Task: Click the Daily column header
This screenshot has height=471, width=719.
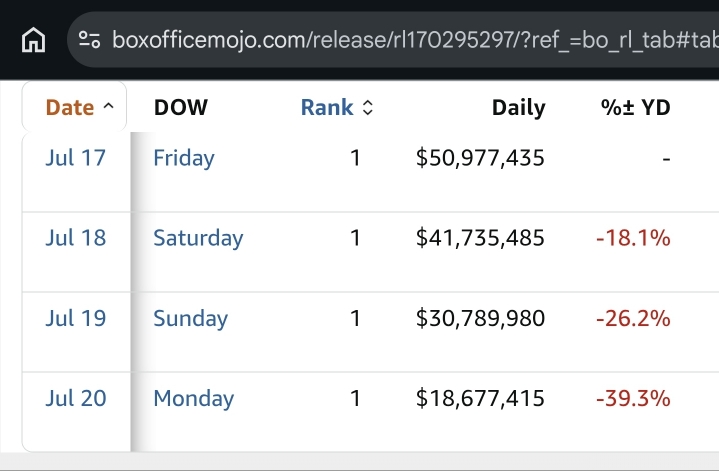Action: coord(519,108)
